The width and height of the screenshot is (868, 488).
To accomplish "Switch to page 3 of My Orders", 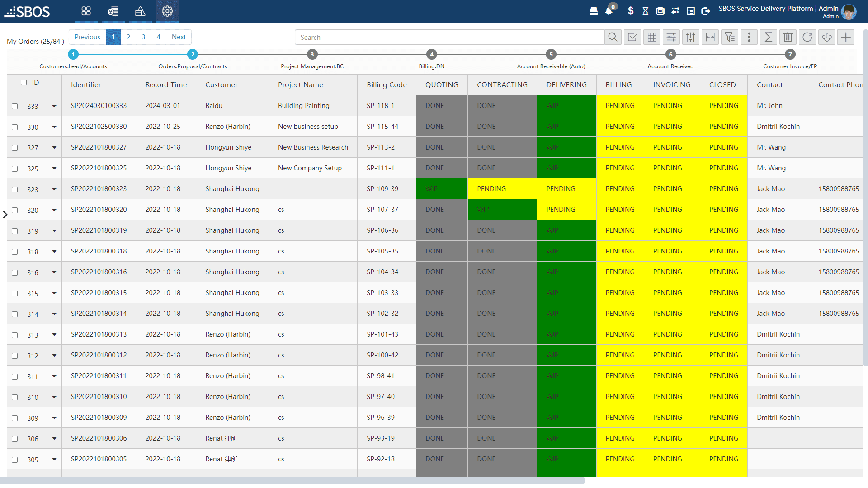I will point(143,37).
